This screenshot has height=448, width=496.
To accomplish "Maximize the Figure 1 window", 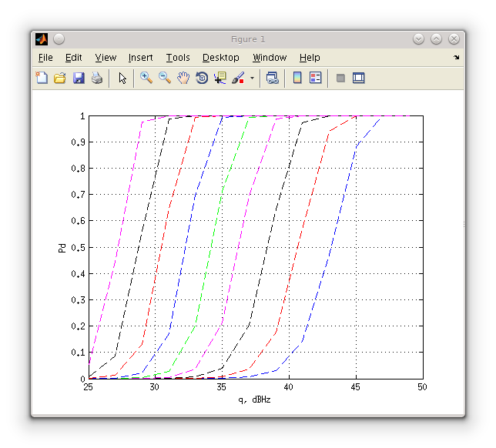I will [436, 39].
